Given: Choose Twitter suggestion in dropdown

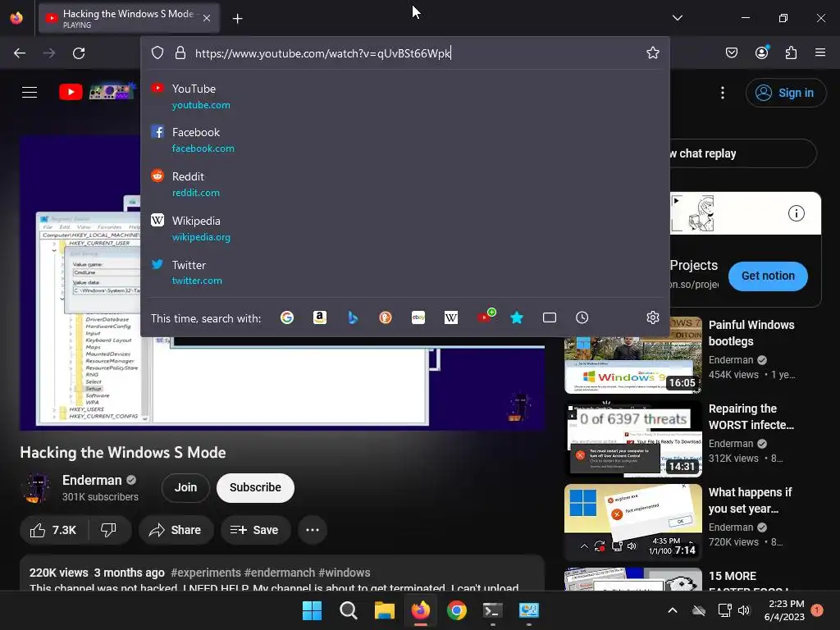Looking at the screenshot, I should click(405, 272).
